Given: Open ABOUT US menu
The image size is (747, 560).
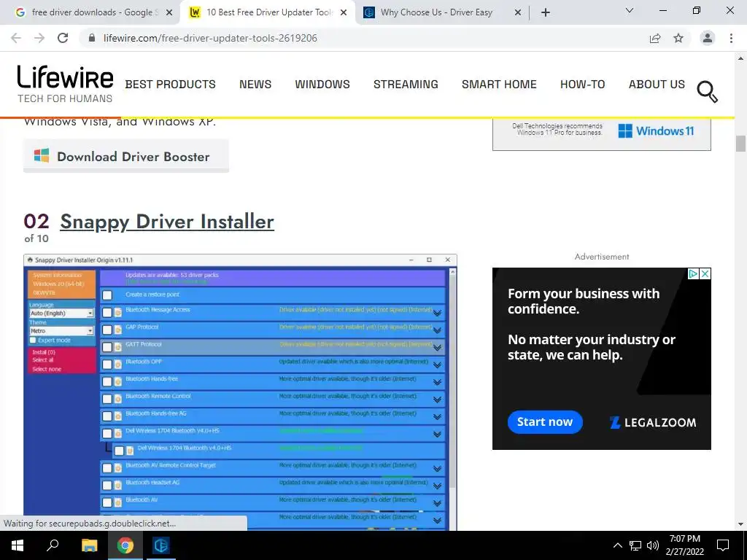Looking at the screenshot, I should pos(657,85).
